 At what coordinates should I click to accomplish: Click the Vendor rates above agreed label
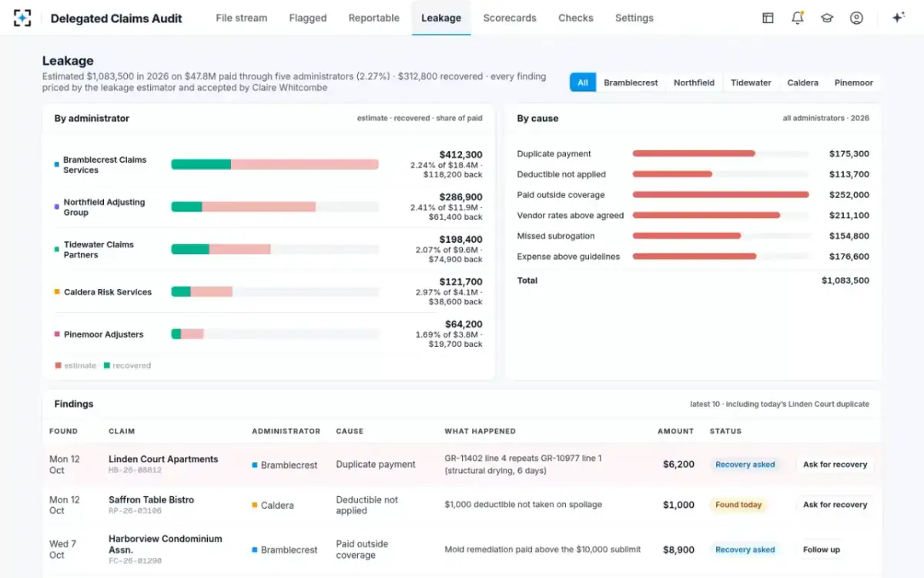pyautogui.click(x=571, y=216)
